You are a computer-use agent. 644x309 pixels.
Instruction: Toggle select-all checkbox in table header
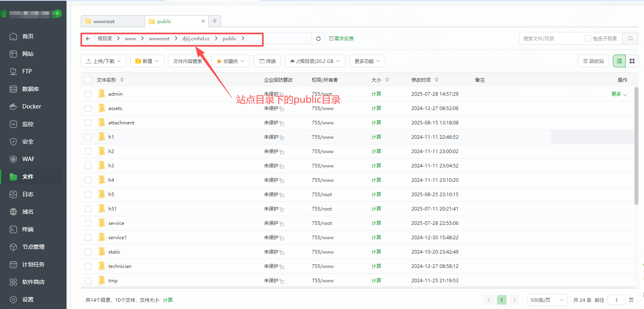point(88,80)
